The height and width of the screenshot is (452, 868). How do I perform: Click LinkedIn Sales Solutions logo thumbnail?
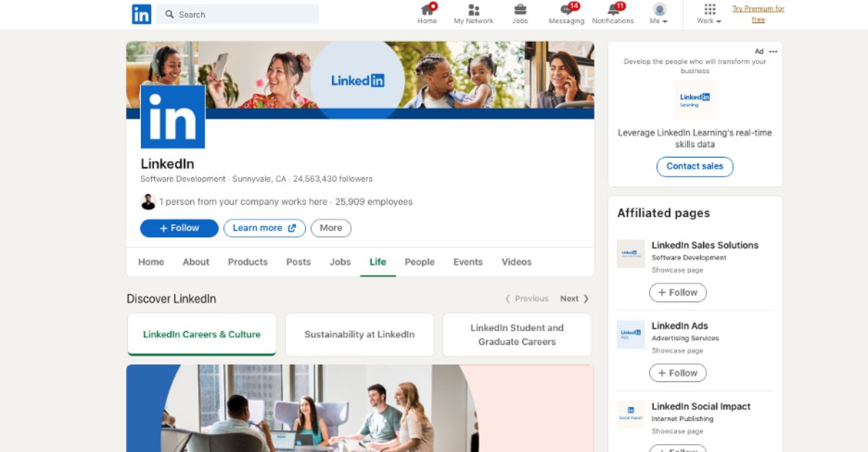(631, 254)
